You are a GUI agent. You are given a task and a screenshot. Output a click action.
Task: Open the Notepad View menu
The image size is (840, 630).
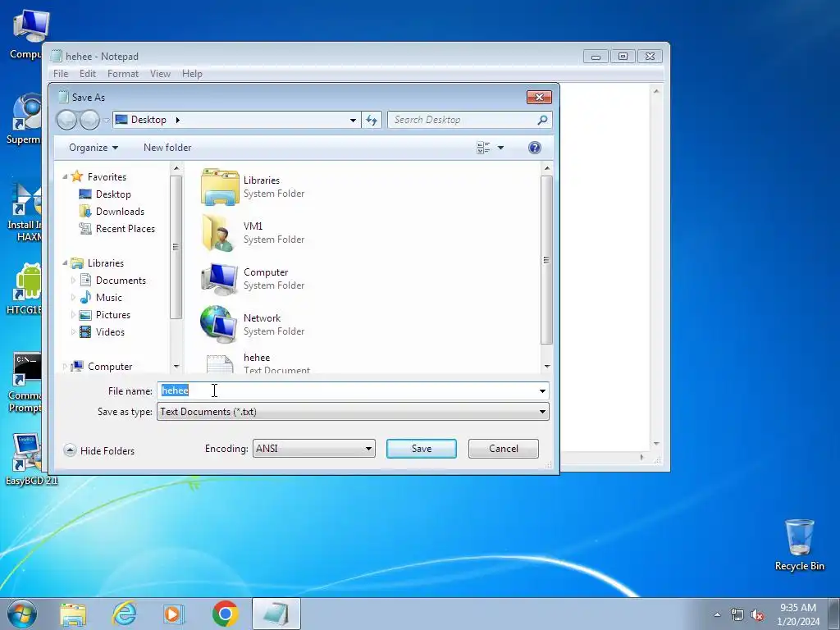coord(160,74)
